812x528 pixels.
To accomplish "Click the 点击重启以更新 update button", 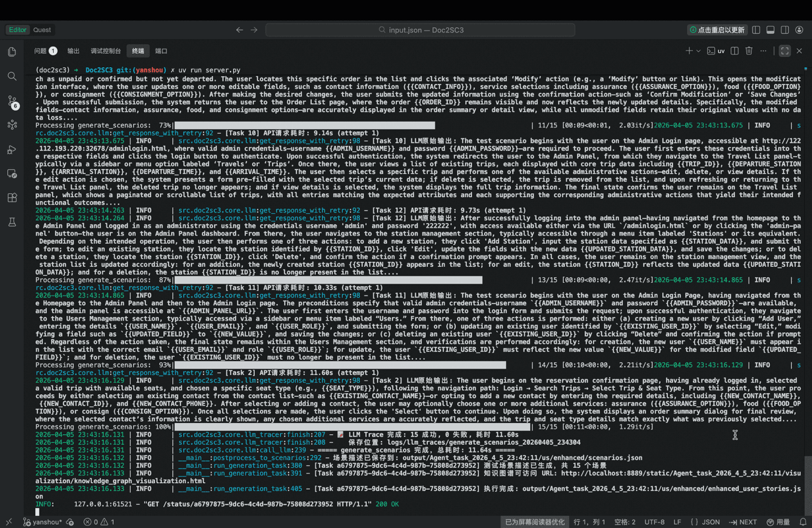I will [717, 30].
